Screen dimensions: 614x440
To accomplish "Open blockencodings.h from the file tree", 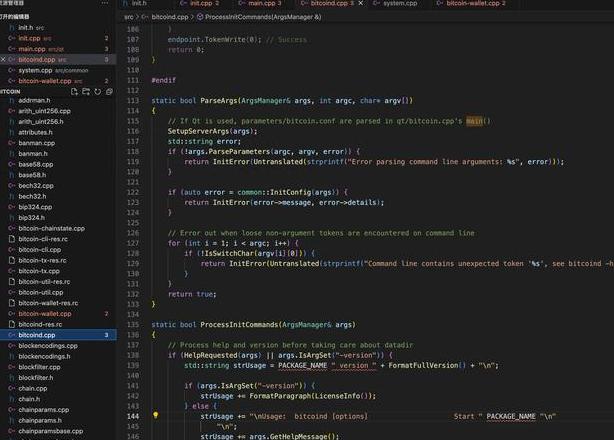I will click(x=58, y=356).
